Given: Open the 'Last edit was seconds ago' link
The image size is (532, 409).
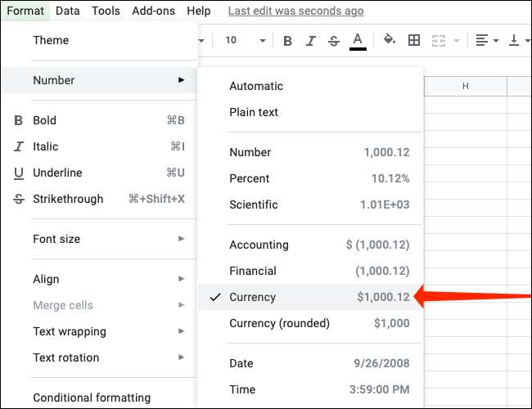Looking at the screenshot, I should tap(295, 11).
